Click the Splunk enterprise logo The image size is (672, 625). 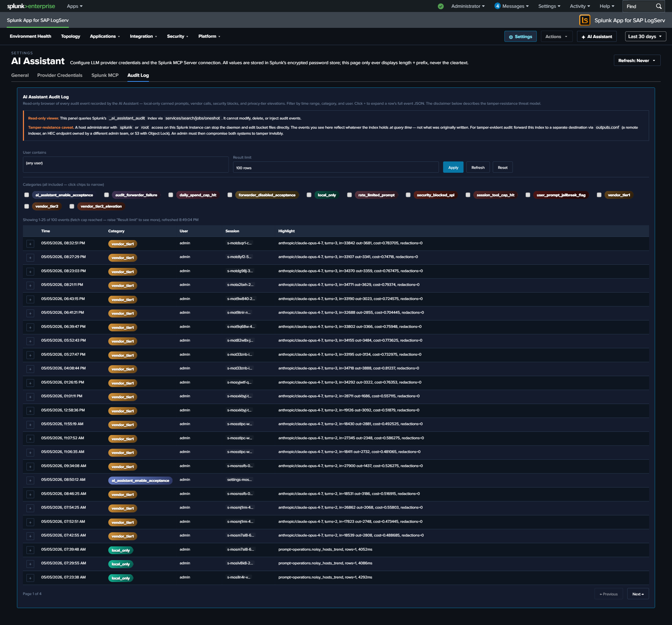(x=31, y=6)
